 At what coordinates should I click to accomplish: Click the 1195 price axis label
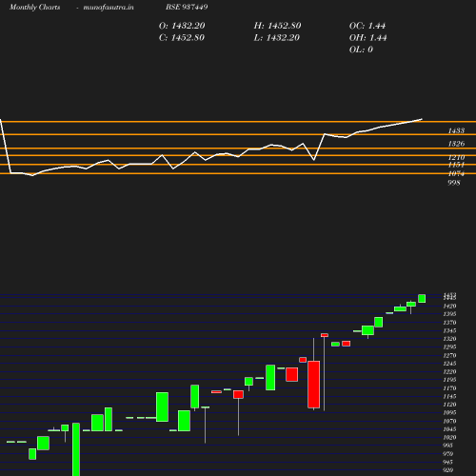449,380
